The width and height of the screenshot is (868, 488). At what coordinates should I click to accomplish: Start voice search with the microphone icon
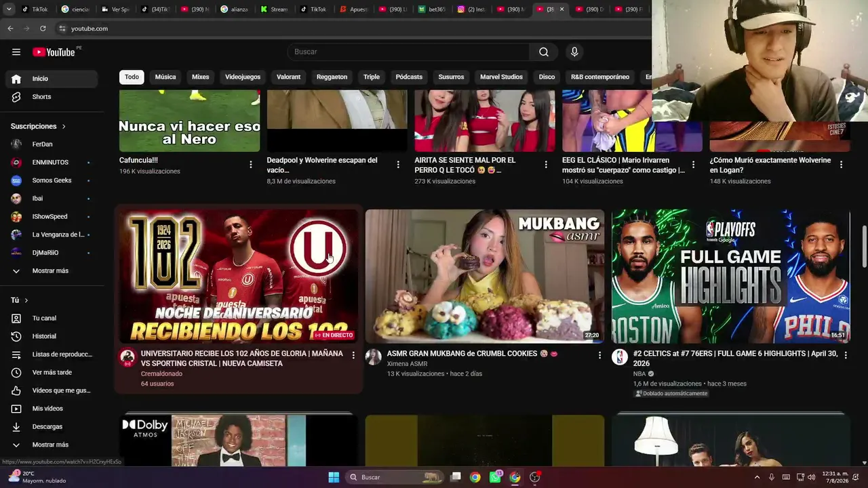(574, 52)
